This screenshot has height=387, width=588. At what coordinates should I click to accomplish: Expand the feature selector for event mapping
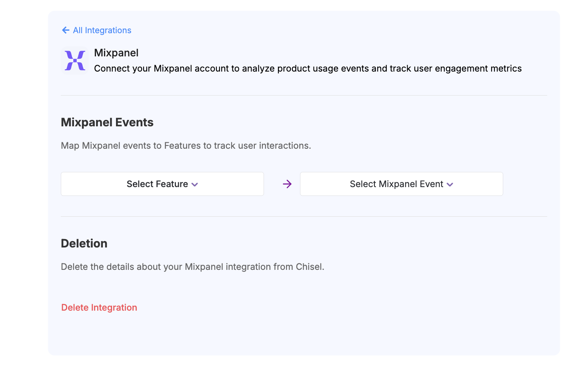[162, 184]
